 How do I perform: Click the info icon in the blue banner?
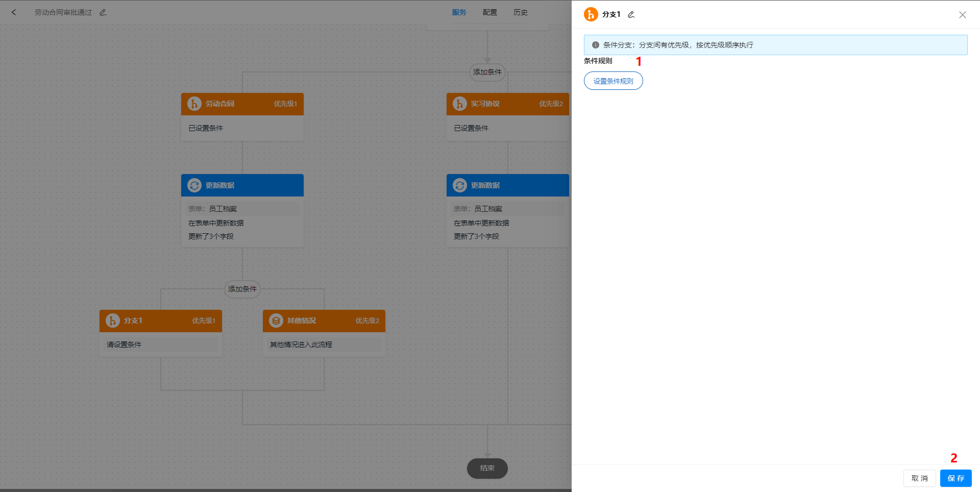click(595, 45)
